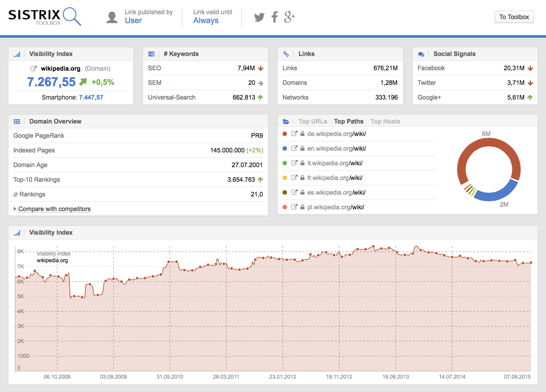Image resolution: width=546 pixels, height=392 pixels.
Task: Open external link icon beside wikipedia.org domain
Action: tap(33, 69)
